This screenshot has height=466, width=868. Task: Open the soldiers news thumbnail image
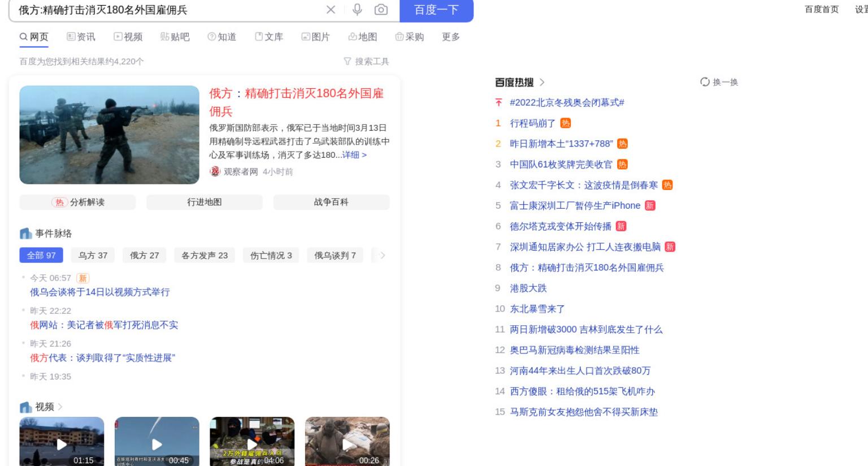coord(109,135)
